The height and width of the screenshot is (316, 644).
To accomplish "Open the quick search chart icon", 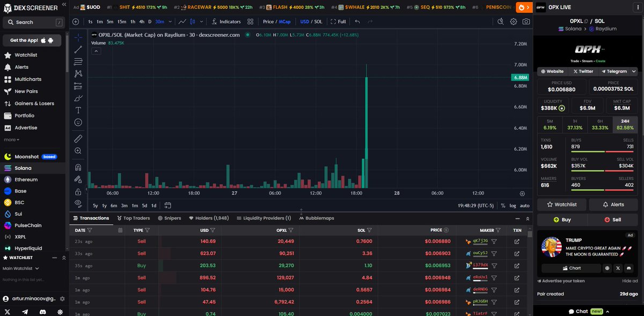I will pyautogui.click(x=500, y=21).
